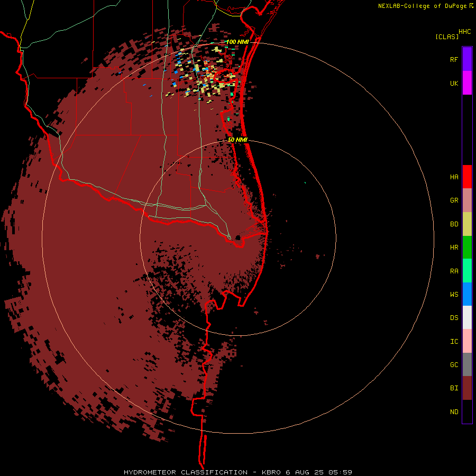Click the BD legend label
476x476 pixels.
pyautogui.click(x=454, y=224)
